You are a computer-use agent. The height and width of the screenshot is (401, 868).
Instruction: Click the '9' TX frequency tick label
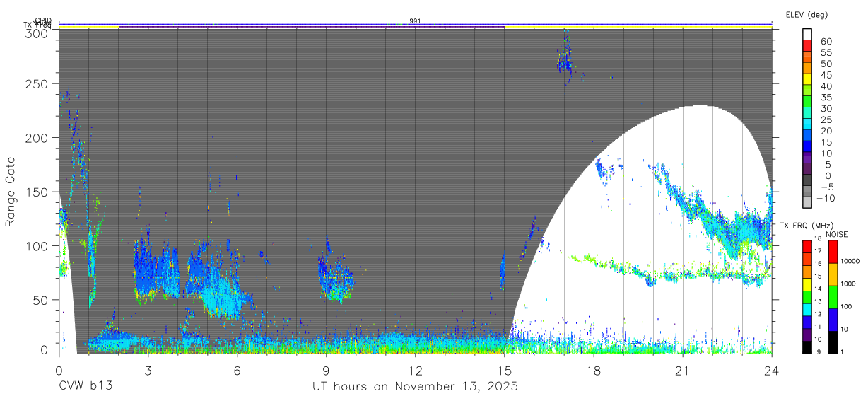tap(820, 351)
